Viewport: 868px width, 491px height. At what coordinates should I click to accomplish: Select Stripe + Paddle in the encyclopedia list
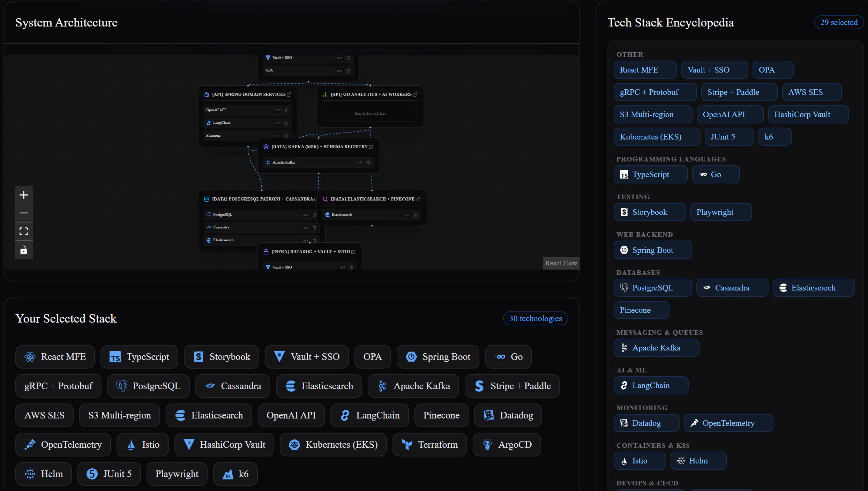[739, 92]
